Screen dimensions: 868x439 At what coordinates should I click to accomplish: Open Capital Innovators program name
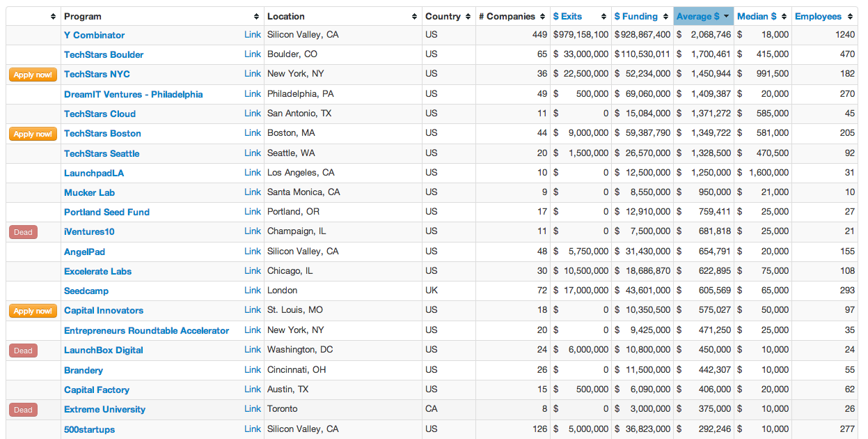pyautogui.click(x=104, y=310)
